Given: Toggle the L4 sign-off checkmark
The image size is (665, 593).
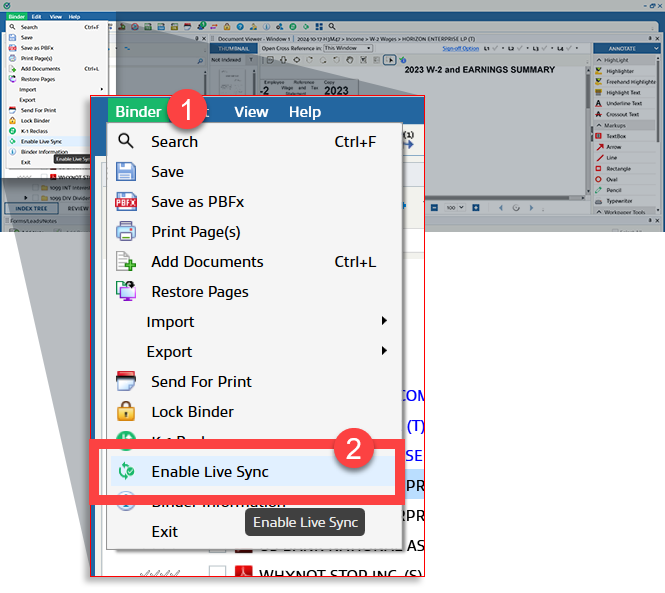Looking at the screenshot, I should point(569,48).
